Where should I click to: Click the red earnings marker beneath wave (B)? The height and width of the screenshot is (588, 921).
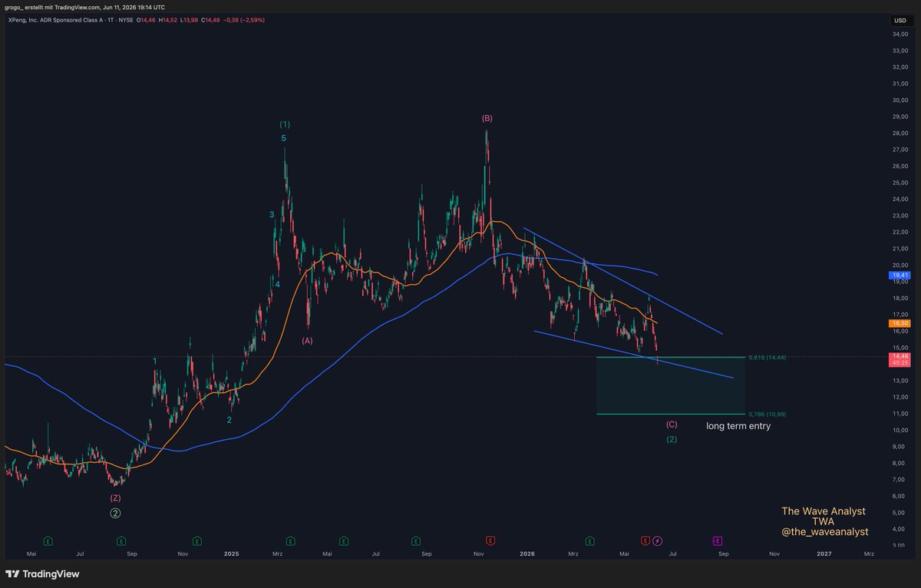[x=491, y=540]
